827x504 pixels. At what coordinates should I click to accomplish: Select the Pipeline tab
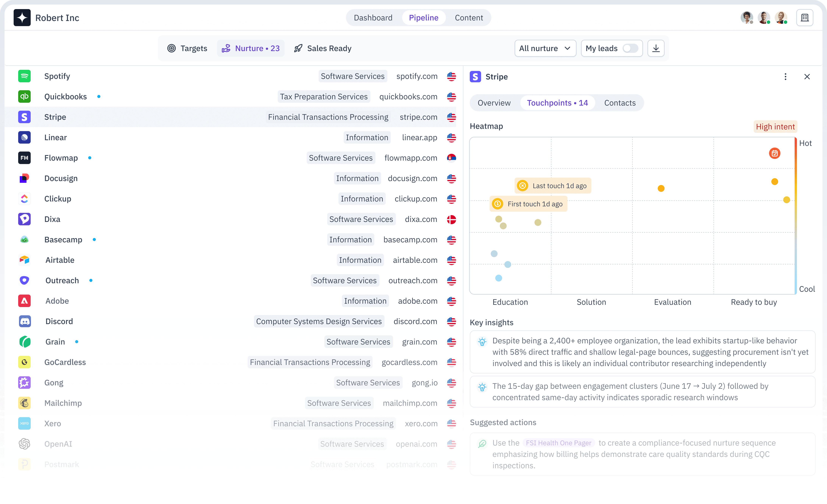424,18
